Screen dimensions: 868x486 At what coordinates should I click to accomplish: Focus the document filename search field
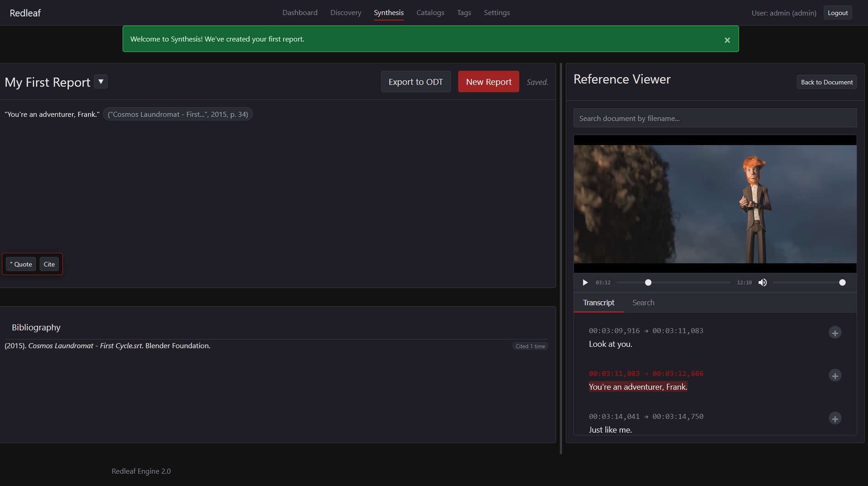[x=714, y=118]
